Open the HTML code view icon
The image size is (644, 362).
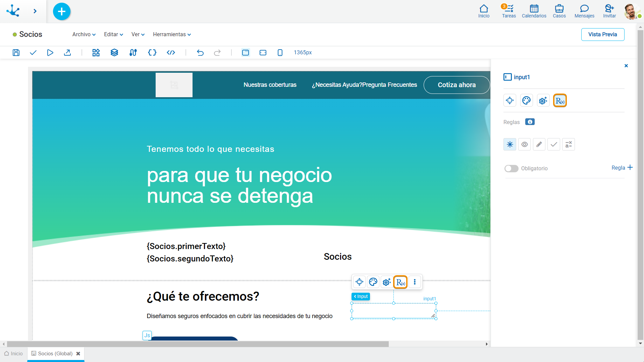tap(171, 53)
